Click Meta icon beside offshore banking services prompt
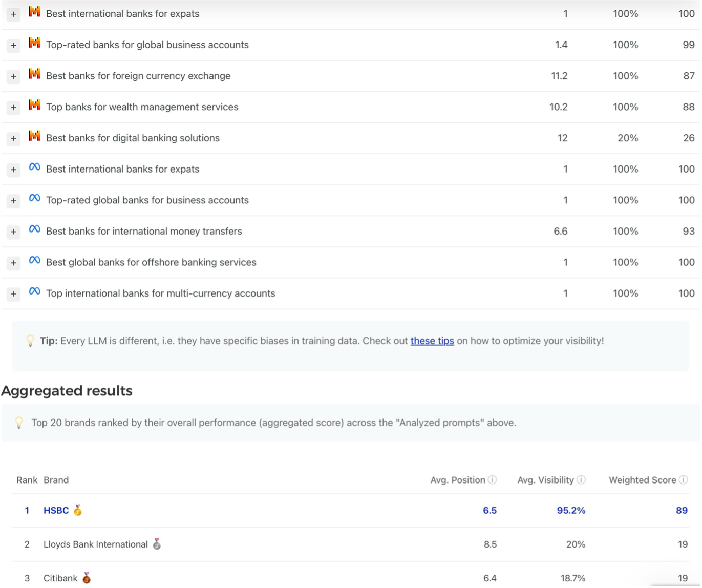 click(x=34, y=260)
